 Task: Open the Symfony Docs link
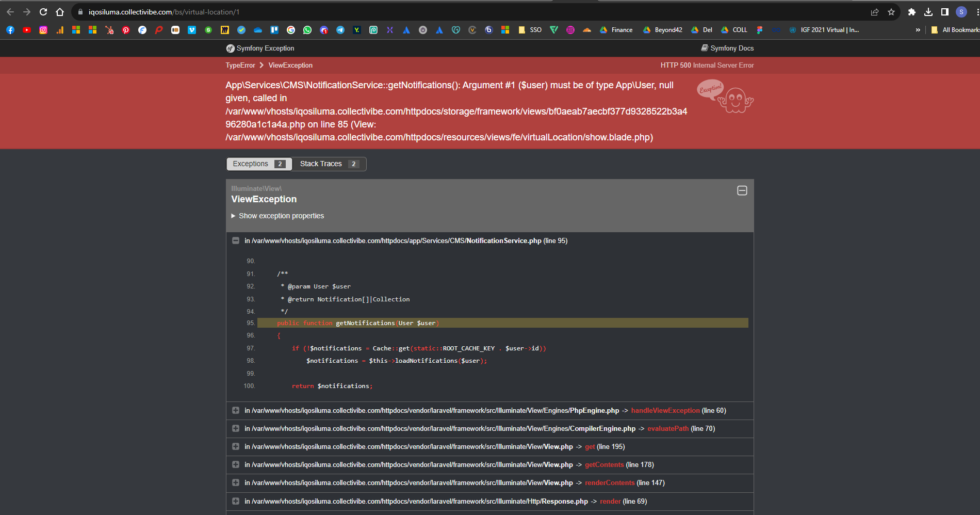pos(727,48)
